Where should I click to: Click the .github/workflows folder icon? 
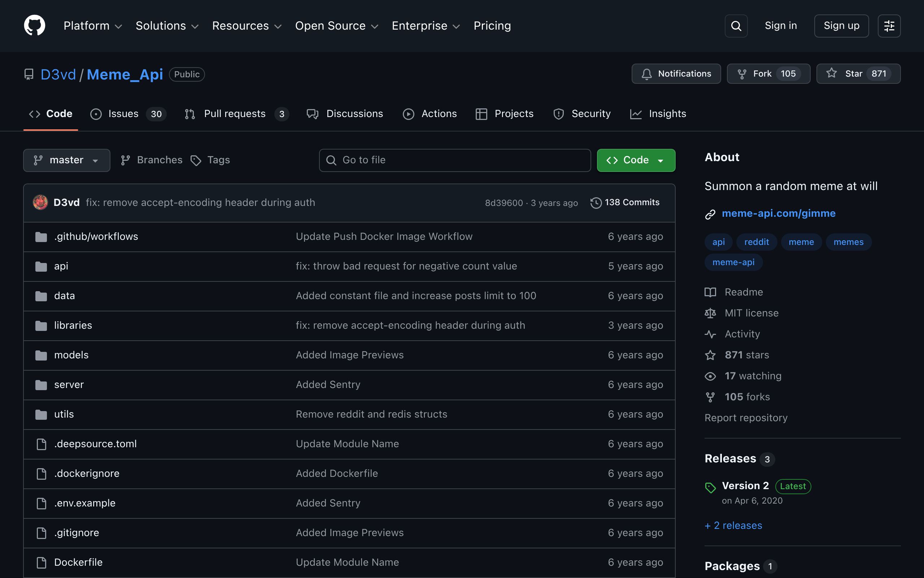(41, 237)
